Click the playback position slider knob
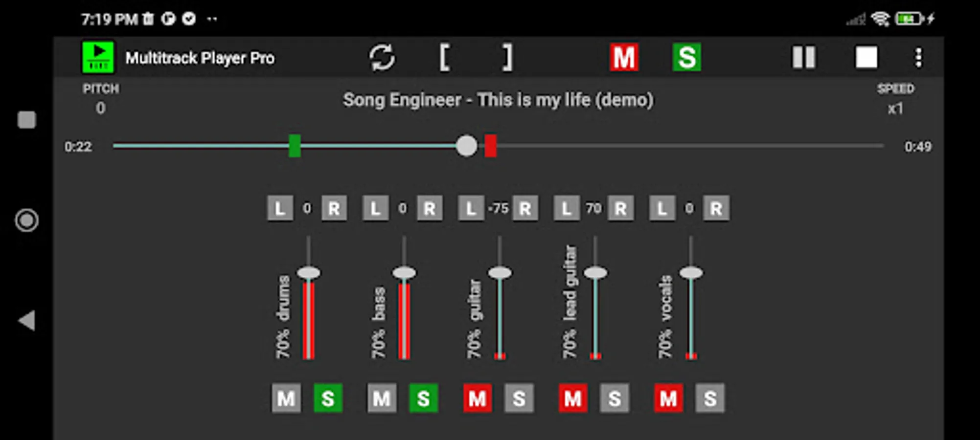 point(466,146)
